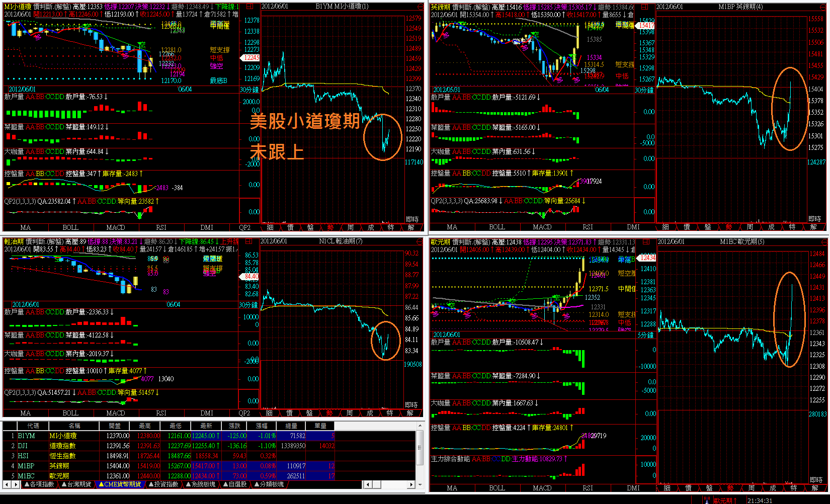
Task: Click the antenna connection icon in status bar
Action: click(707, 500)
